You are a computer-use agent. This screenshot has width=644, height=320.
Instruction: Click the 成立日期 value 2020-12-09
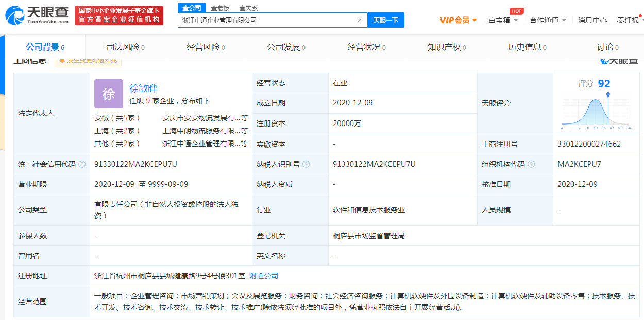[352, 103]
